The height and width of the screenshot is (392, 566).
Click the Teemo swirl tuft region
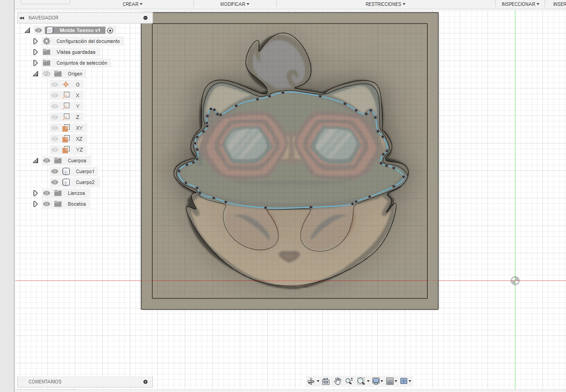coord(278,63)
